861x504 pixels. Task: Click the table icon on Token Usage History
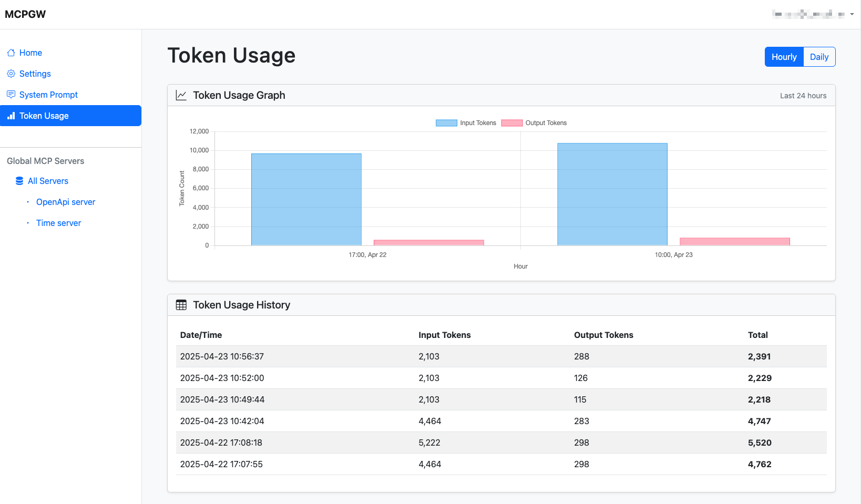click(x=181, y=305)
